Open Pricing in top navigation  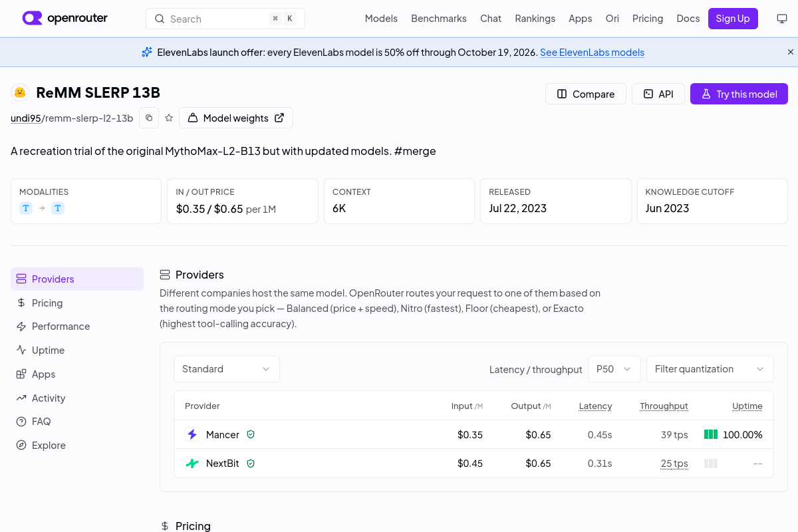648,19
